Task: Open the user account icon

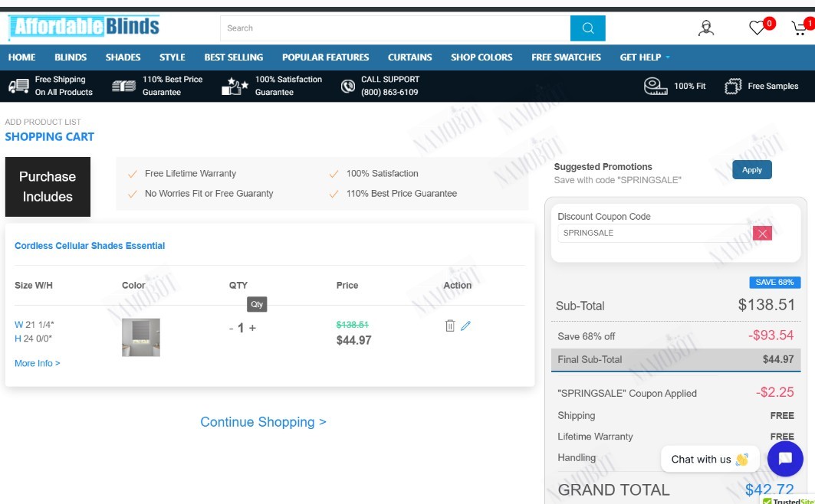Action: click(705, 28)
